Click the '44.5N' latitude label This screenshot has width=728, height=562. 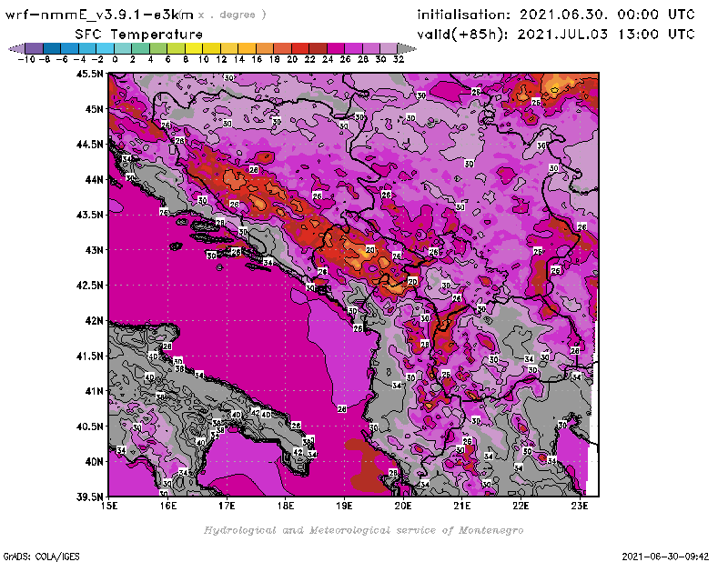click(90, 144)
